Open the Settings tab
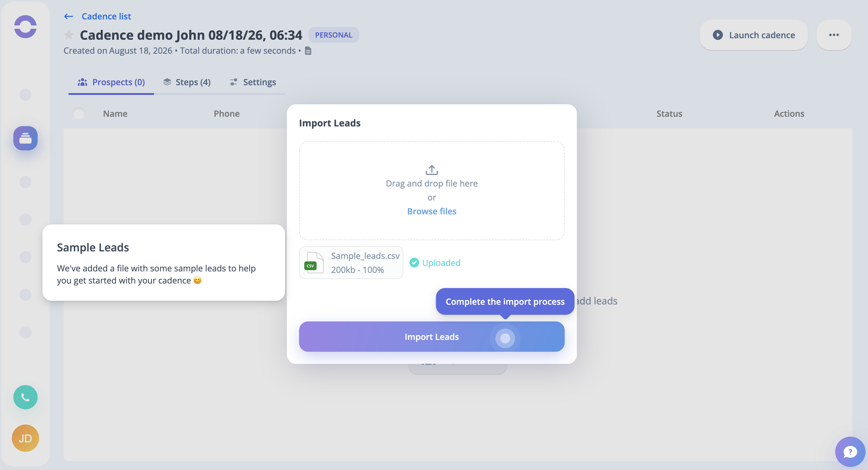This screenshot has width=868, height=470. (x=253, y=82)
